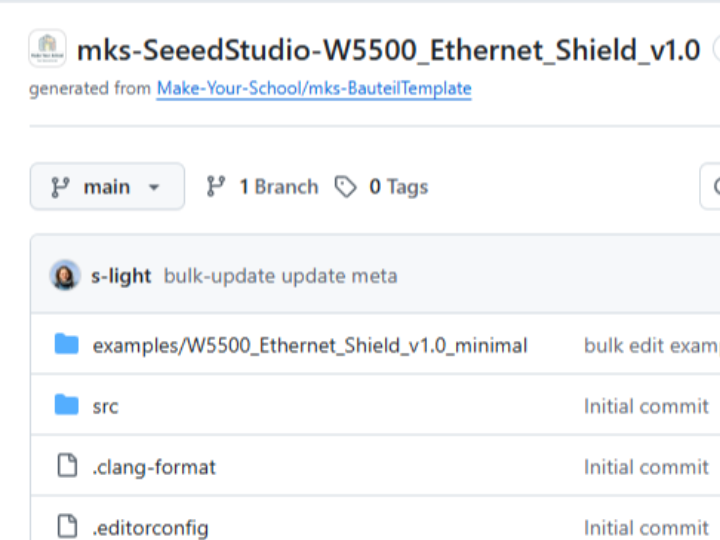Open the Make-Your-School/mks-BauteilTemplate template link
The width and height of the screenshot is (720, 540).
314,89
